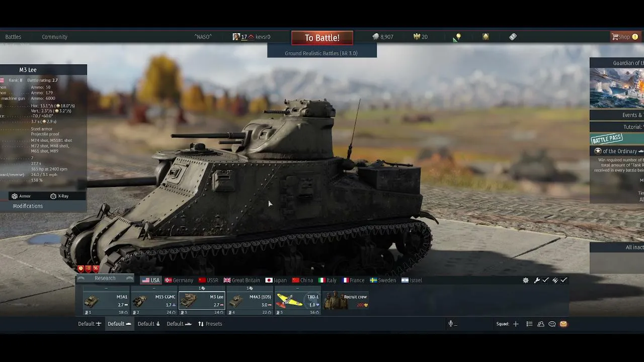
Task: Click the Italy flag icon
Action: (x=321, y=281)
